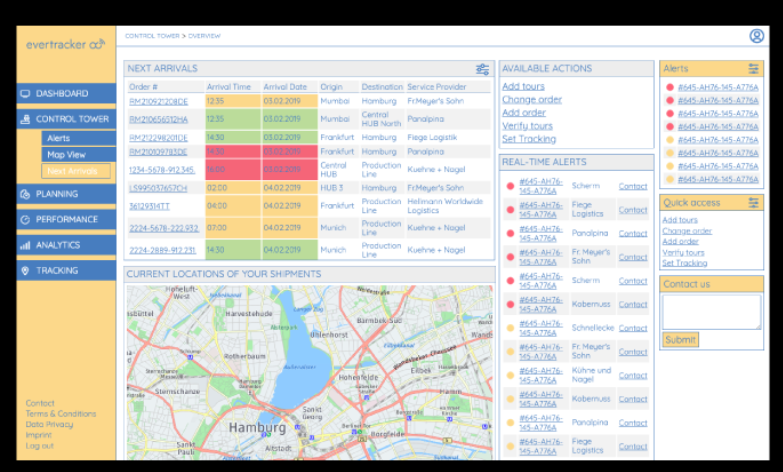The width and height of the screenshot is (783, 472).
Task: Click Add tours in Available Actions
Action: (x=523, y=86)
